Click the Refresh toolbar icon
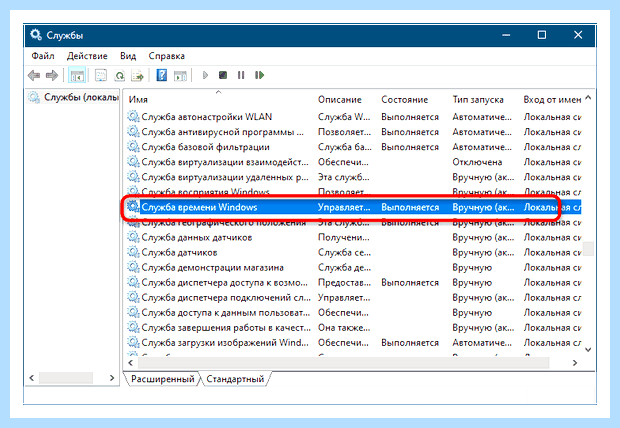 [119, 75]
